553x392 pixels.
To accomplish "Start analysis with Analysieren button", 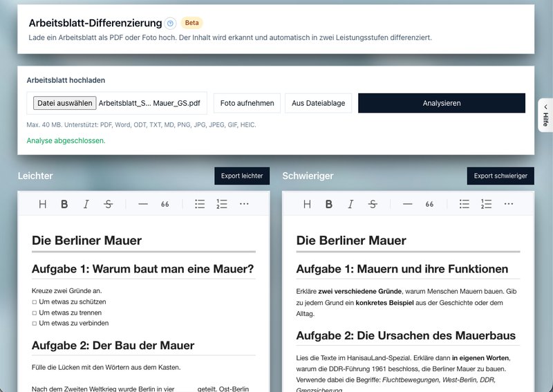I will (442, 103).
